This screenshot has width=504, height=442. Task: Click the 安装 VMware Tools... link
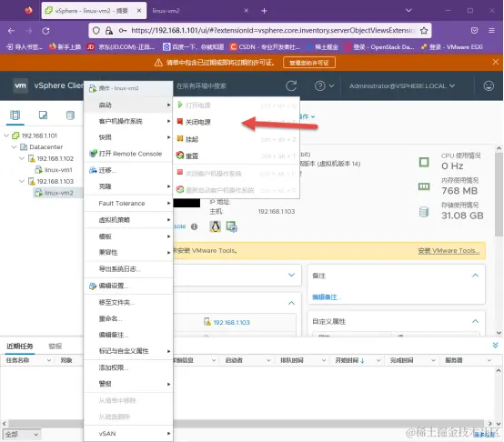[x=449, y=250]
